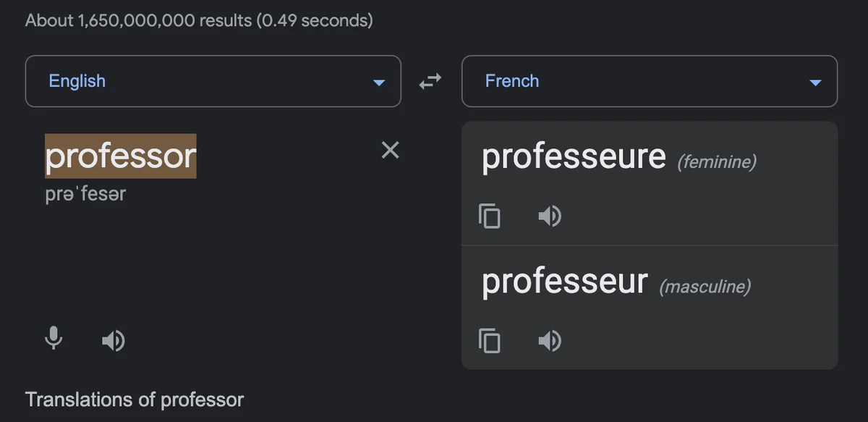The height and width of the screenshot is (422, 868).
Task: Click the phonetic pronunciation under professor
Action: coord(85,194)
